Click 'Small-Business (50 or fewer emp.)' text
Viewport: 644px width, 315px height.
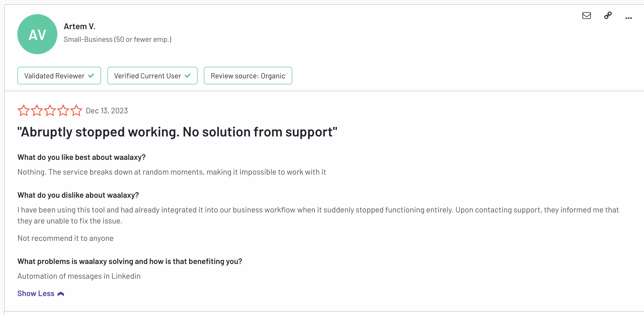click(118, 39)
